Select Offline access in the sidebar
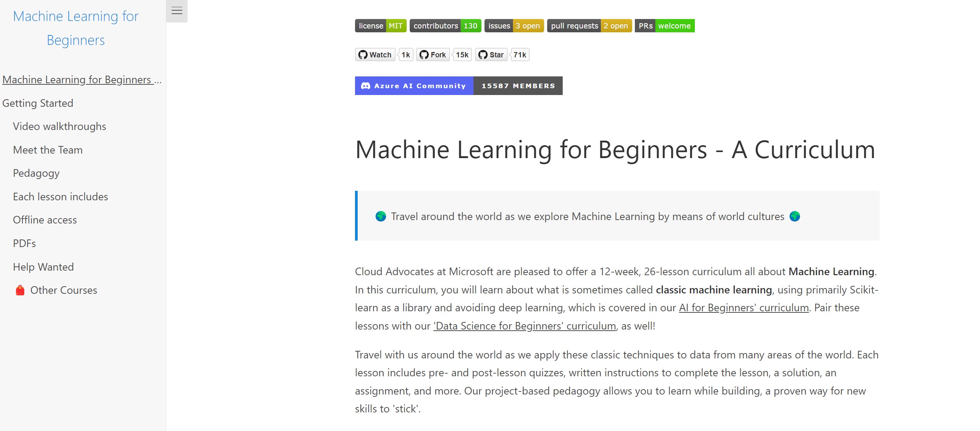 pyautogui.click(x=45, y=220)
